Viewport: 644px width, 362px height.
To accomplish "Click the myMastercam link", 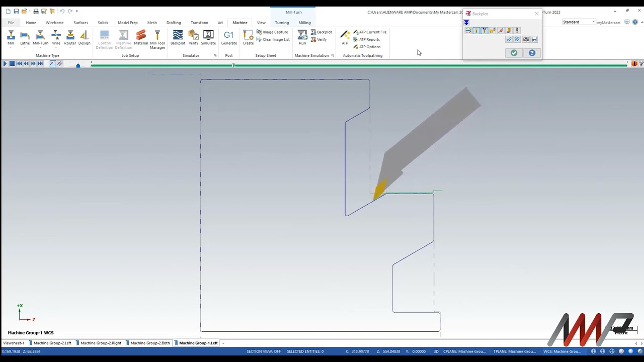I will coord(608,23).
